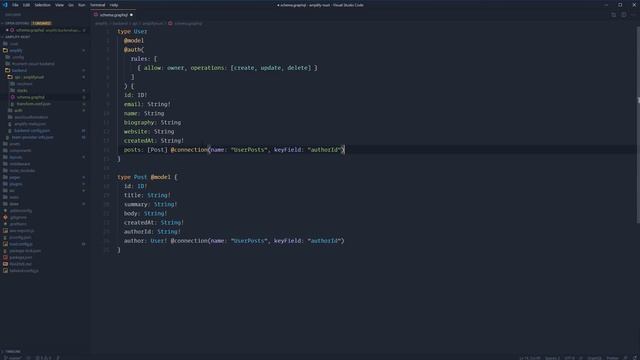This screenshot has width=640, height=360.
Task: Click the GraphQL language mode in status bar
Action: click(x=594, y=358)
